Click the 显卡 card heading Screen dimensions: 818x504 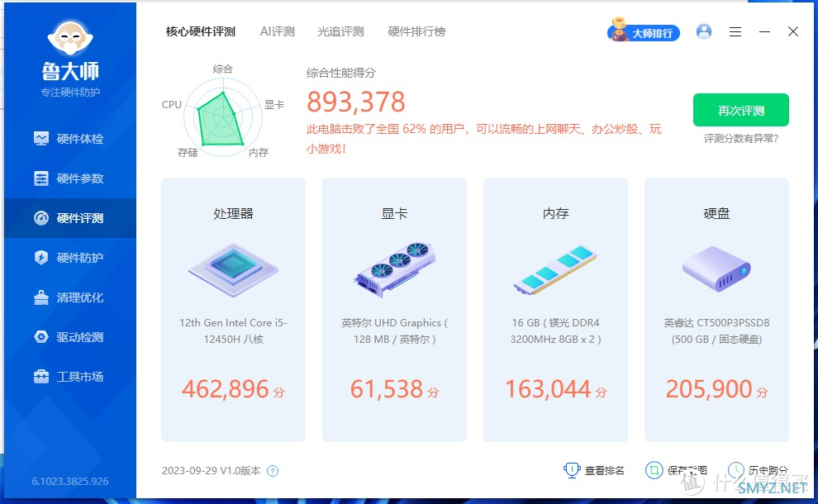(x=394, y=214)
